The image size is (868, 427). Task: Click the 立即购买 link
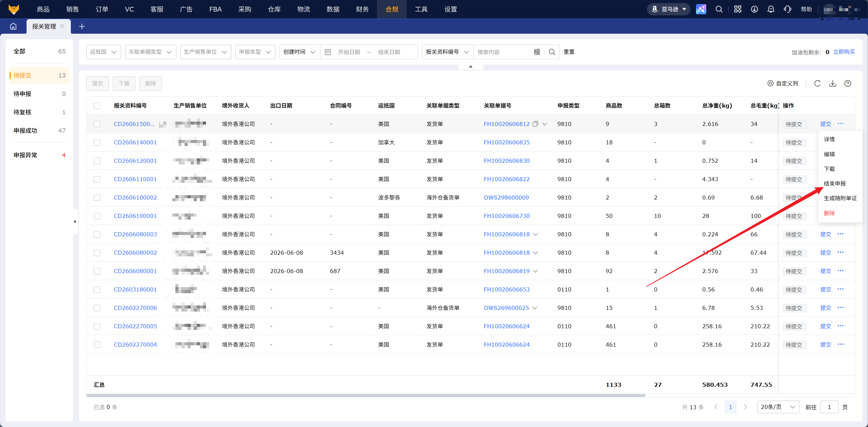pyautogui.click(x=844, y=52)
